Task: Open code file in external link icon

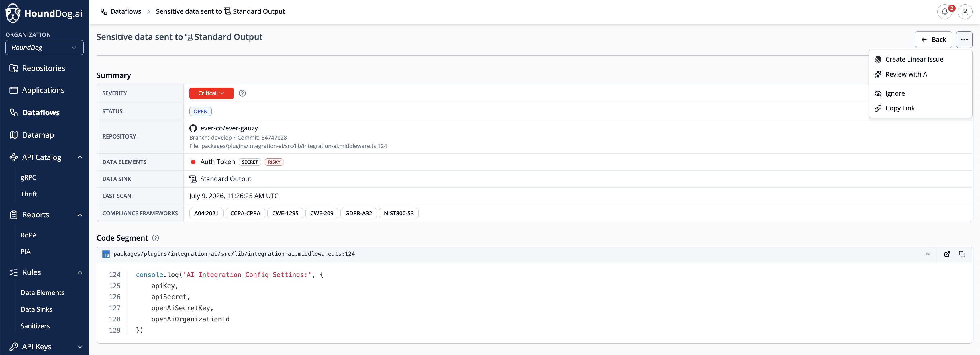Action: pyautogui.click(x=947, y=254)
